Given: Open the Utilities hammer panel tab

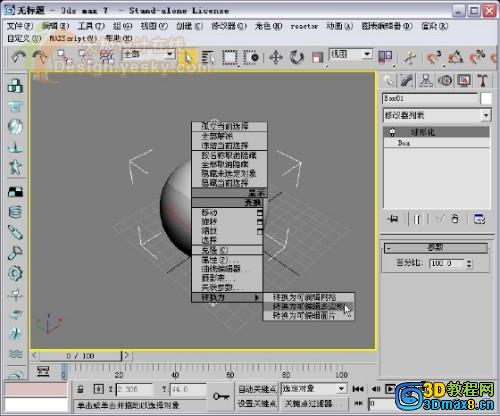Looking at the screenshot, I should point(483,81).
